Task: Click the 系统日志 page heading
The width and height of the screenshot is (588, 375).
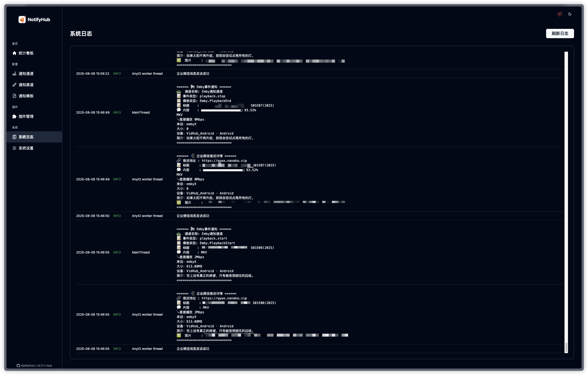Action: click(81, 34)
